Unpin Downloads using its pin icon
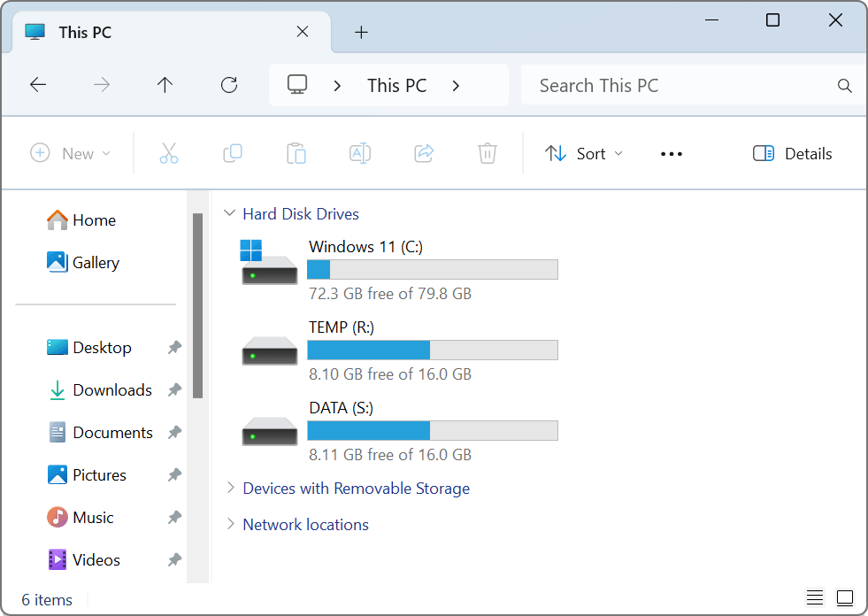Image resolution: width=868 pixels, height=616 pixels. pos(175,390)
